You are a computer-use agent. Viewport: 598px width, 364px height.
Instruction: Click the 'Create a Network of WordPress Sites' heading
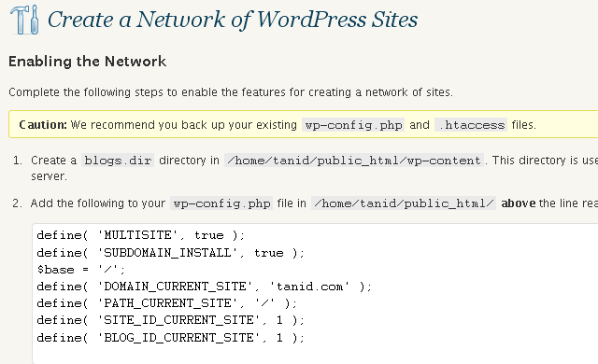(233, 20)
